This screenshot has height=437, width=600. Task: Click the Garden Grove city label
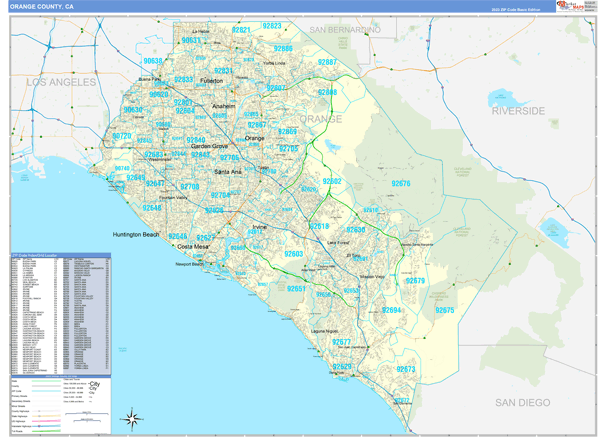[x=210, y=146]
